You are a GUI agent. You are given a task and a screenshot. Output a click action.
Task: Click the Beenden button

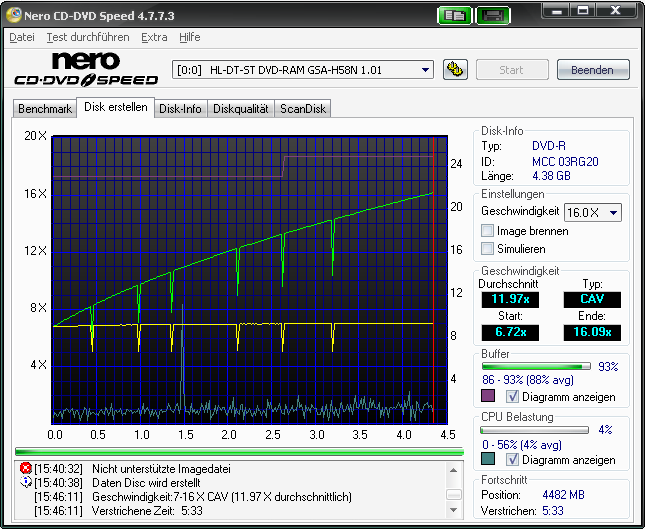(593, 70)
